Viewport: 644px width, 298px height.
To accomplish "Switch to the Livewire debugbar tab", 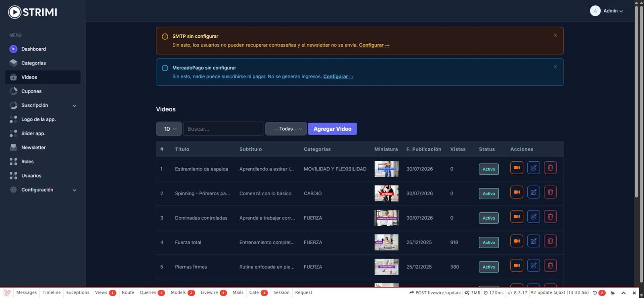I will 213,293.
